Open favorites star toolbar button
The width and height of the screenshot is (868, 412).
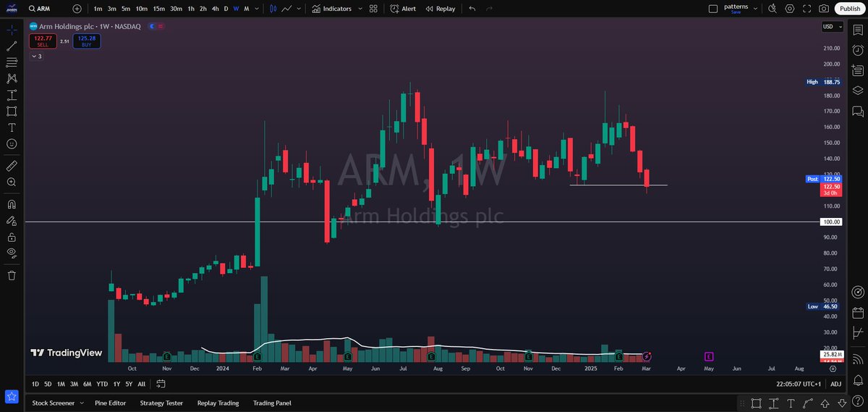pyautogui.click(x=12, y=396)
